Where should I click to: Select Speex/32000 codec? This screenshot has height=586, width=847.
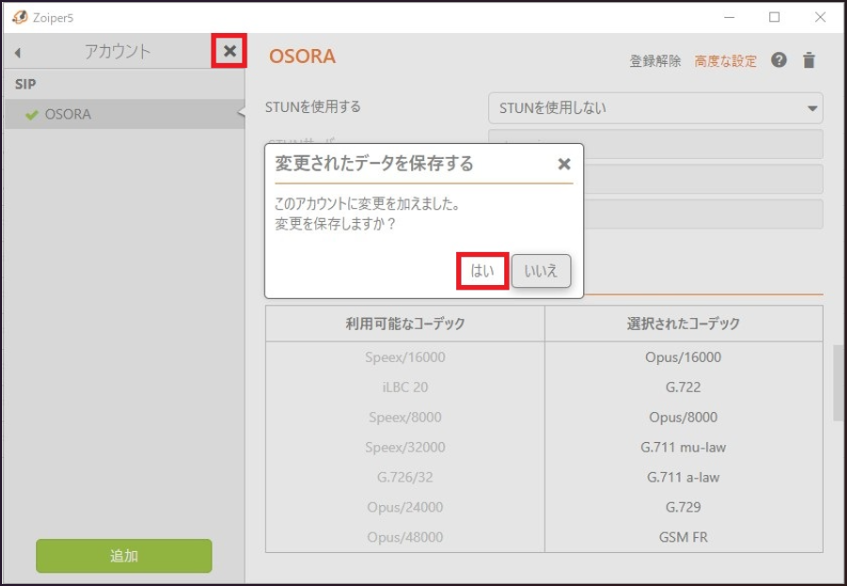(405, 447)
